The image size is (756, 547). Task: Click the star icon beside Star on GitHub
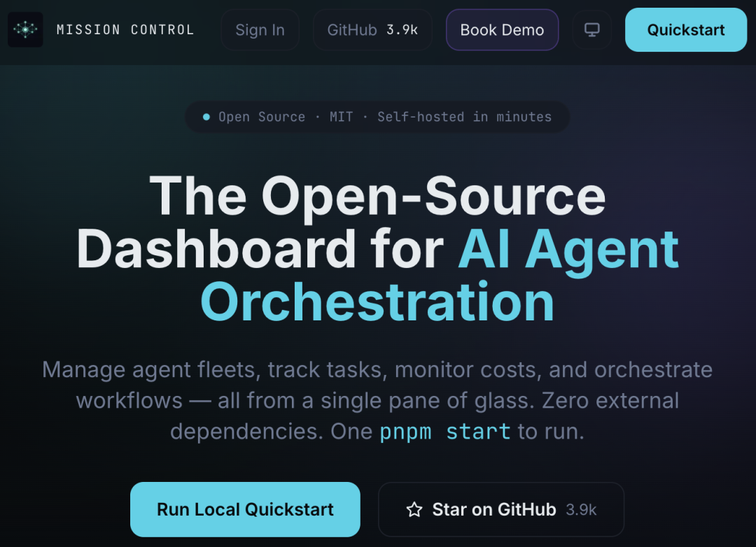click(414, 509)
